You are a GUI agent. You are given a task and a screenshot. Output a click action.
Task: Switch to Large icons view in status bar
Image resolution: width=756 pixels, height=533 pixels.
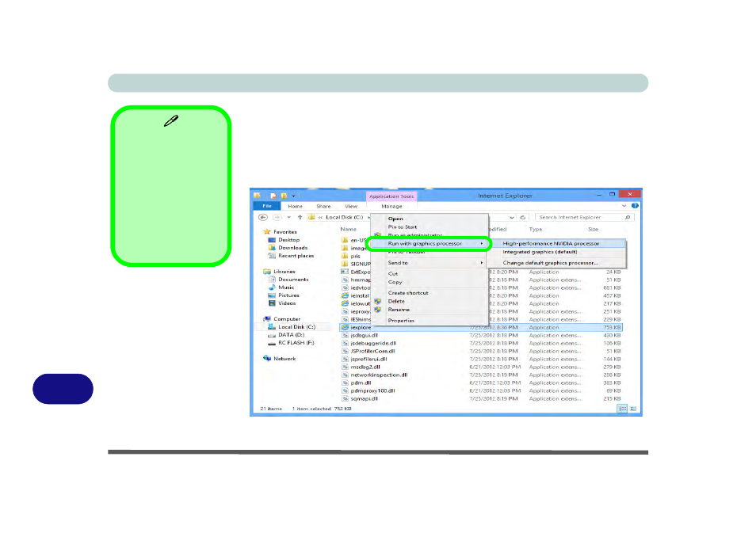tap(633, 409)
